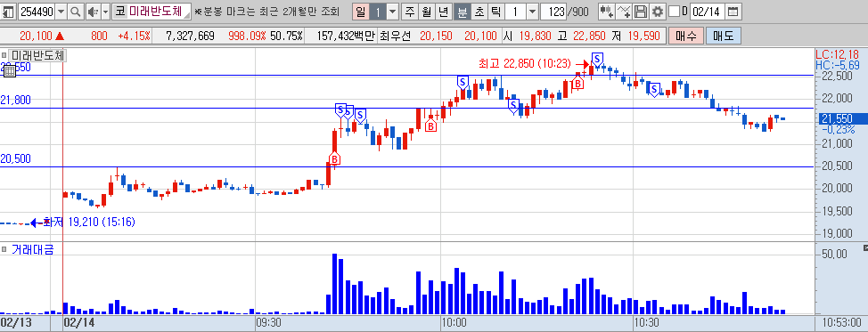Open the stock search magnifier icon
The image size is (868, 332).
76,11
